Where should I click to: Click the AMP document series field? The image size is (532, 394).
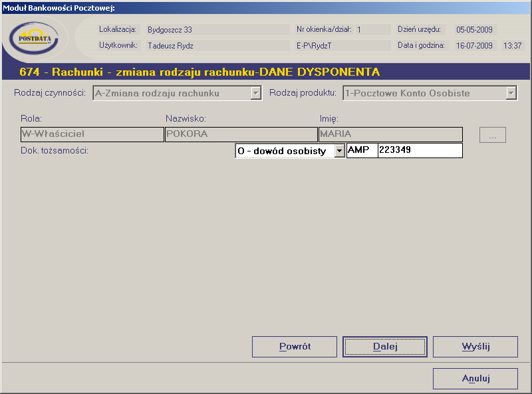(362, 151)
